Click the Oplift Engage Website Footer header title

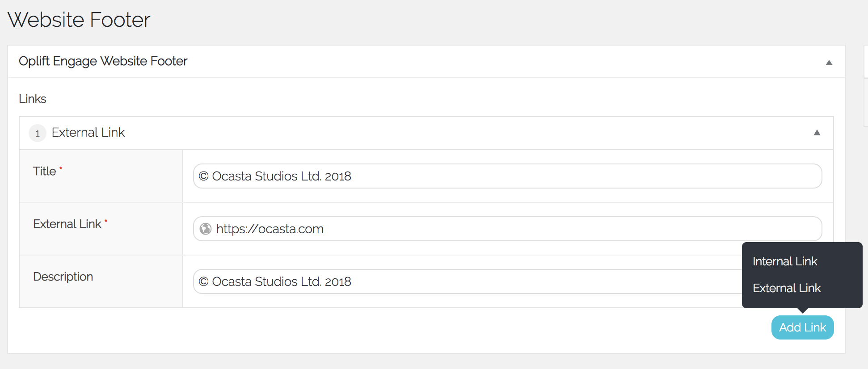click(x=103, y=61)
